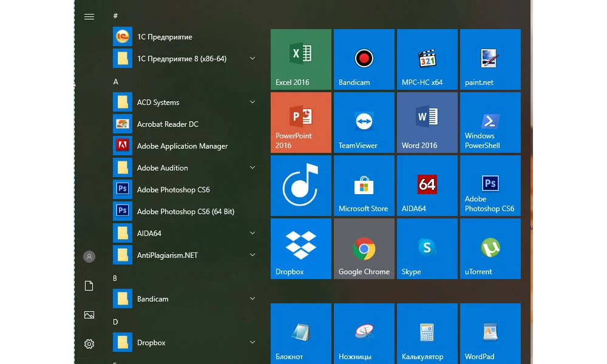Expand the AntiPlagiarism.NET folder chevron
Viewport: 607px width, 364px height.
tap(253, 255)
